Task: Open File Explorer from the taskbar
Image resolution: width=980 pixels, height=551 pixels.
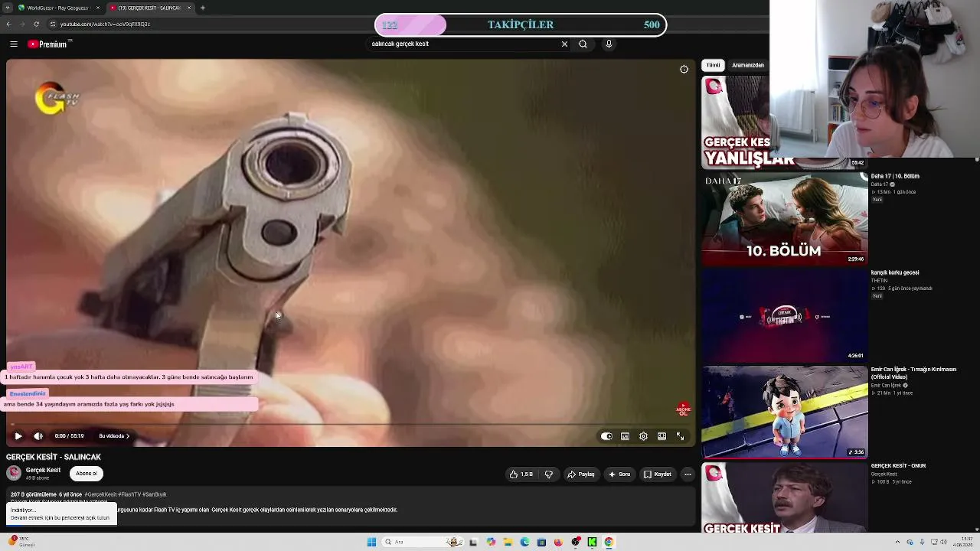Action: (508, 542)
